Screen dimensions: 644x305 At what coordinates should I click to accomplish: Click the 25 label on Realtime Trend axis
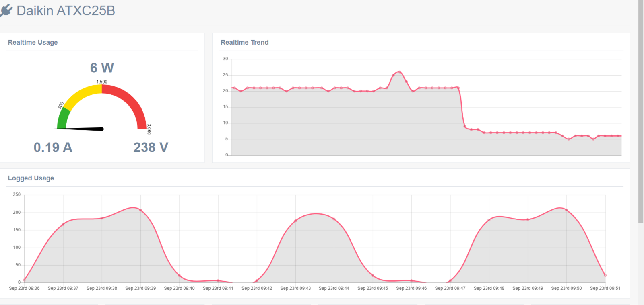pos(225,75)
